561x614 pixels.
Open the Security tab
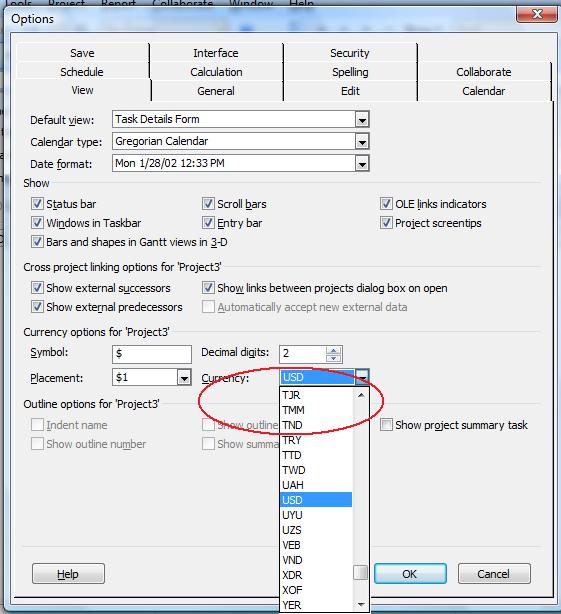coord(350,53)
